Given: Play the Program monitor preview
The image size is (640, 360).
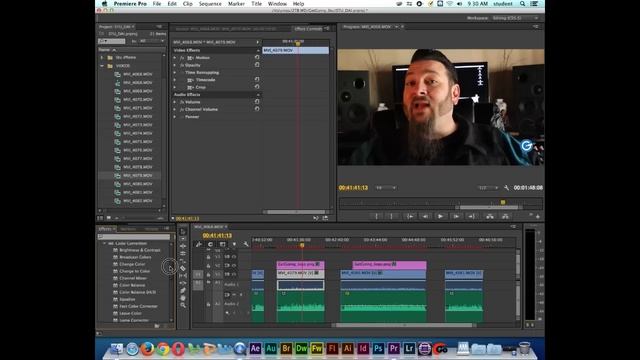Looking at the screenshot, I should pyautogui.click(x=440, y=216).
